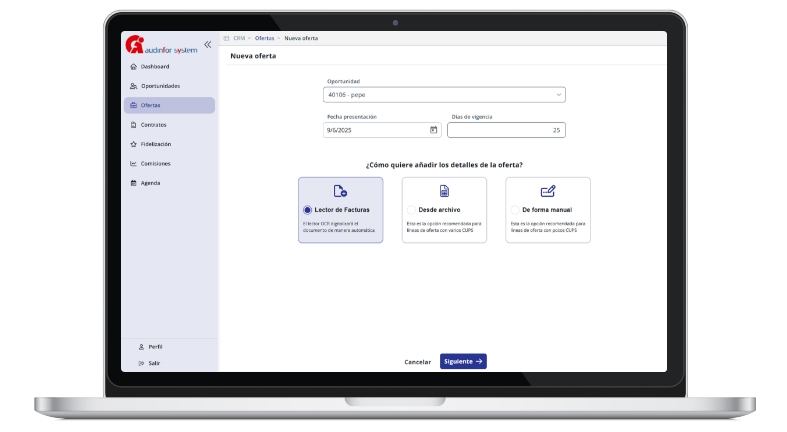Click the Contratos document icon
The height and width of the screenshot is (432, 787).
(x=133, y=125)
